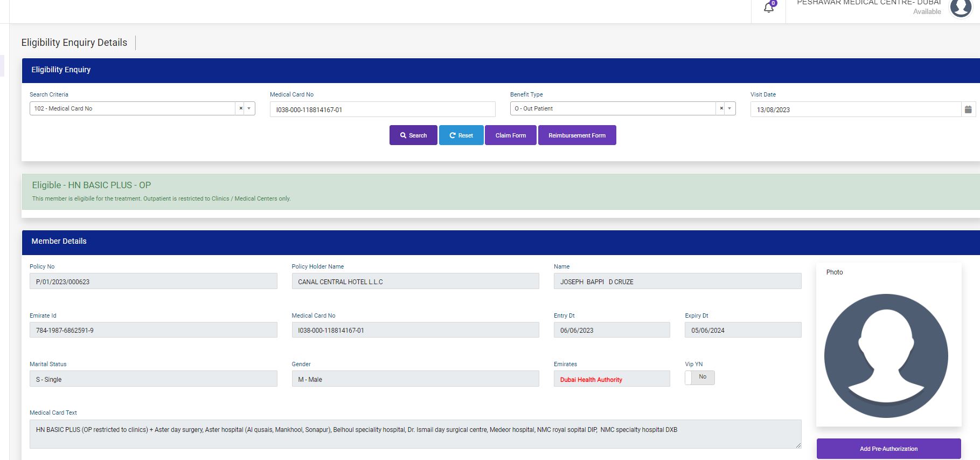Open the Claim Form
This screenshot has width=980, height=460.
[510, 135]
